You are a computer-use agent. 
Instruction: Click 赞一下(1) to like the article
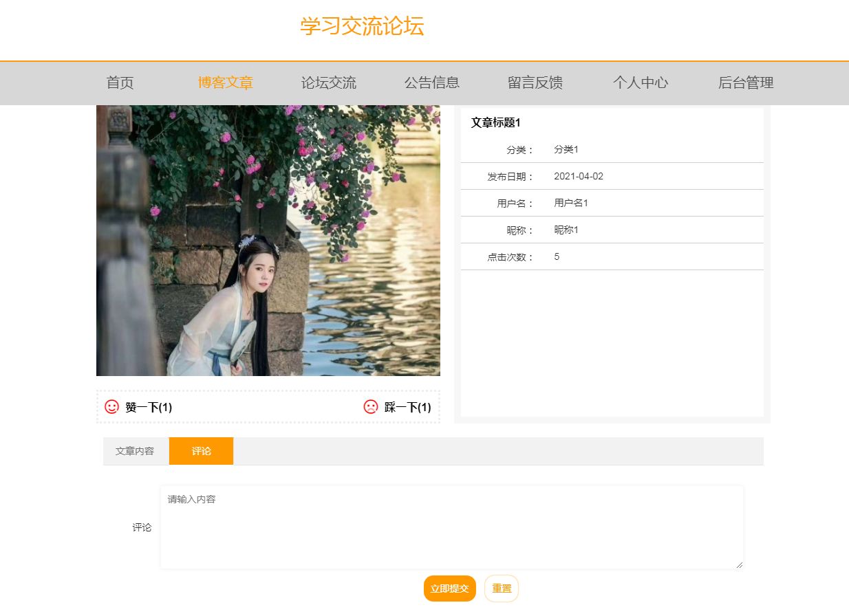click(149, 408)
